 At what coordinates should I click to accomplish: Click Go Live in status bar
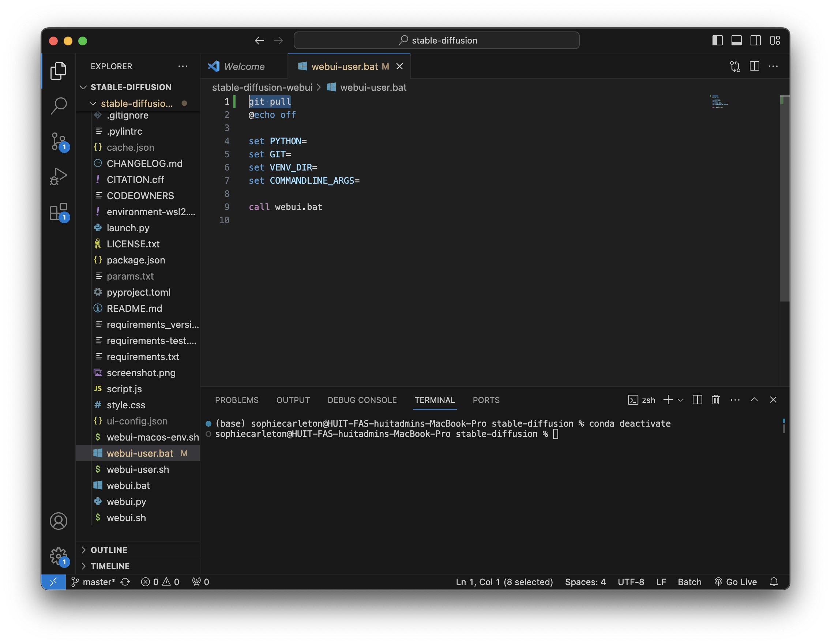[x=736, y=582]
